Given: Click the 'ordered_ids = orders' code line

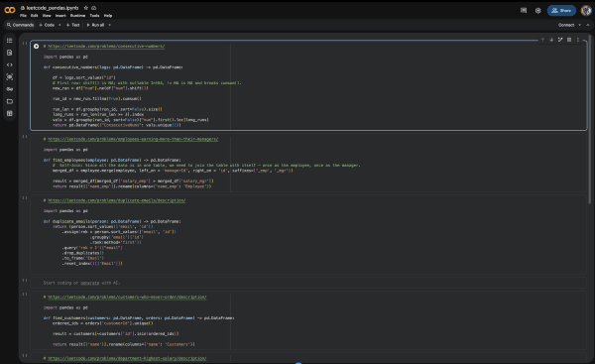Looking at the screenshot, I should pyautogui.click(x=103, y=323).
